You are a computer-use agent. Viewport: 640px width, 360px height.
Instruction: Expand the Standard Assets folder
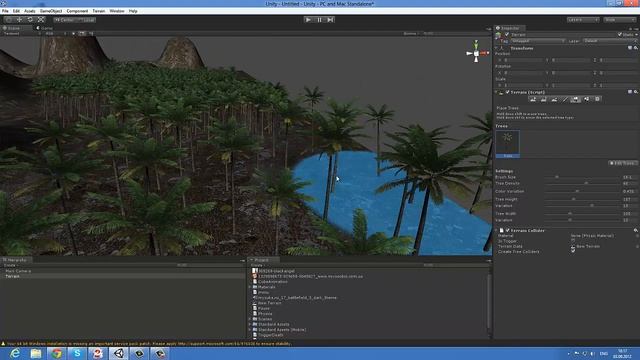click(x=250, y=324)
